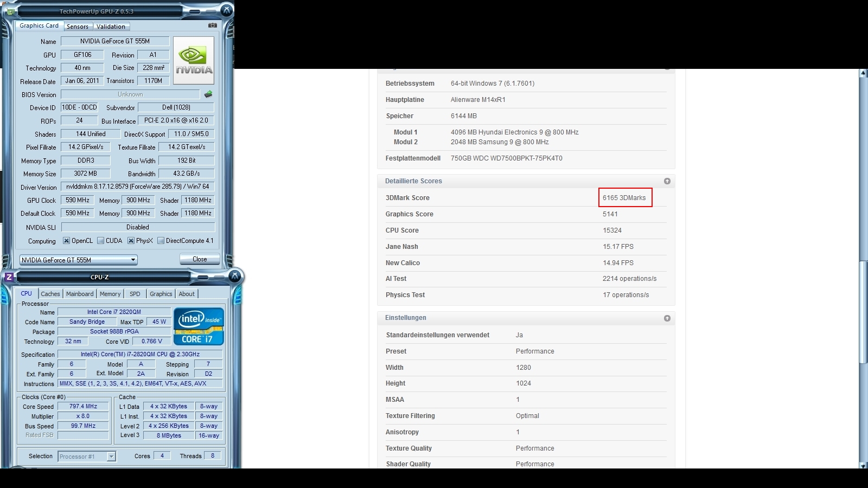Click the GPU-Z screenshot camera icon
The image size is (868, 488).
(213, 25)
